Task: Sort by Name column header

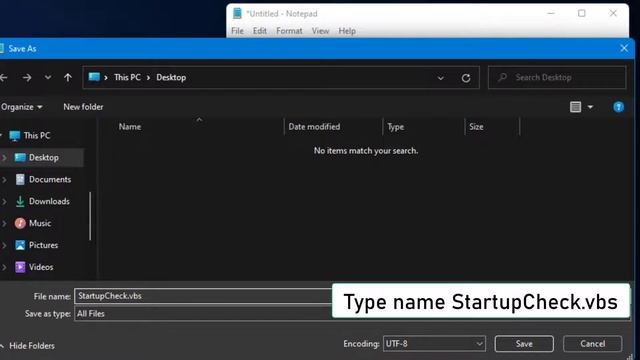Action: [x=130, y=127]
